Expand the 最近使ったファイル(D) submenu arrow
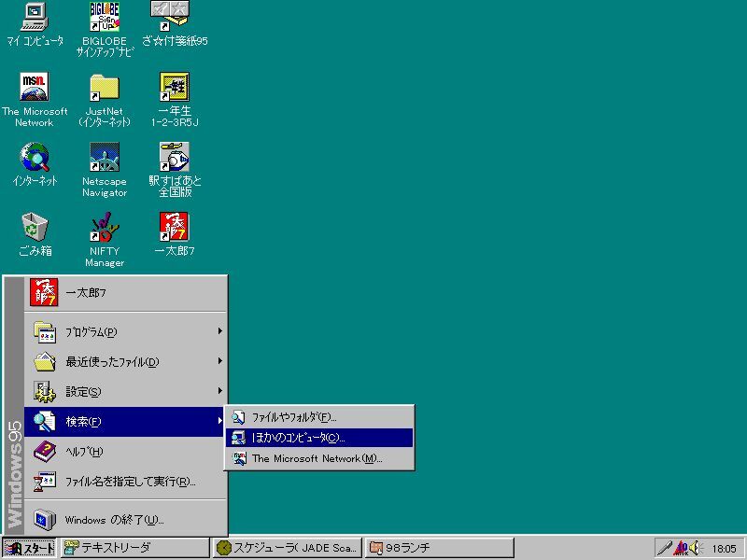This screenshot has width=747, height=560. [x=219, y=361]
